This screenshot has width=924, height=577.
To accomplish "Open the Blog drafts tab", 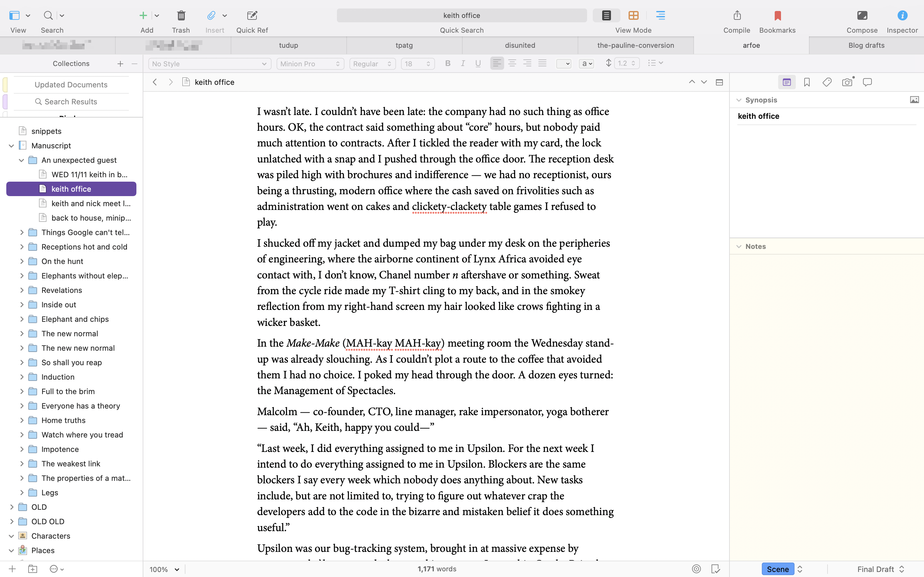I will [866, 45].
